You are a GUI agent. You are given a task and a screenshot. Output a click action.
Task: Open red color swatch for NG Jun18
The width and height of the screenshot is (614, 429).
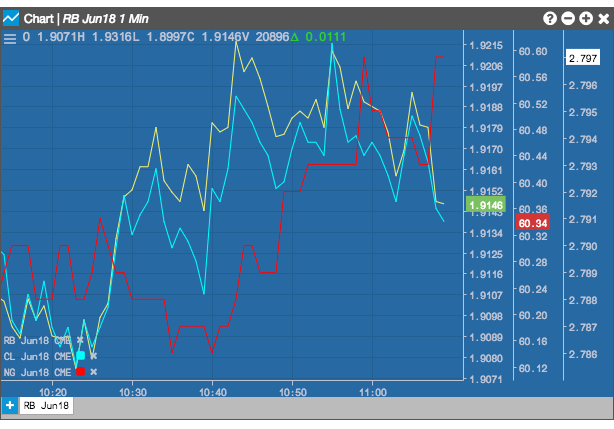click(81, 371)
